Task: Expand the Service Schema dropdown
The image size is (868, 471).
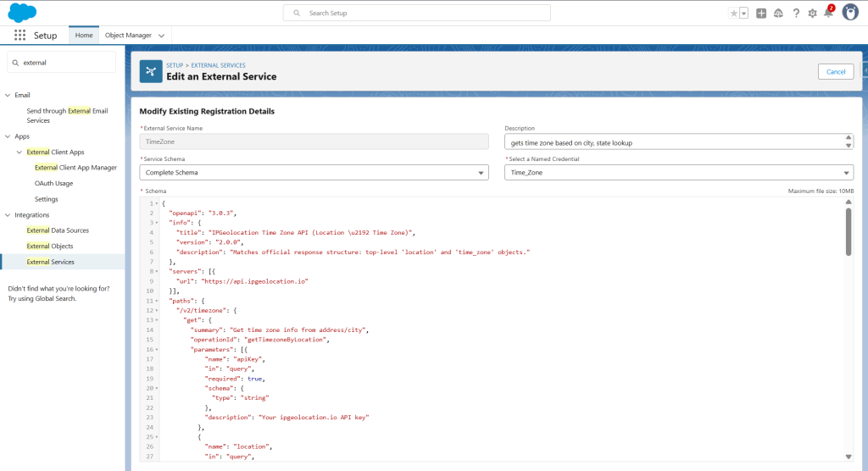Action: pyautogui.click(x=314, y=172)
